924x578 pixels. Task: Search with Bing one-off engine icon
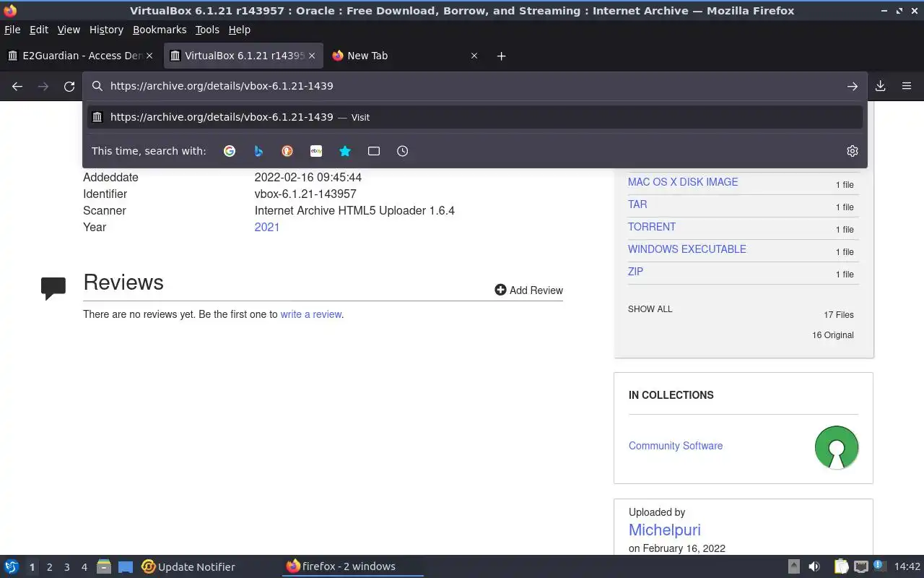pyautogui.click(x=258, y=151)
